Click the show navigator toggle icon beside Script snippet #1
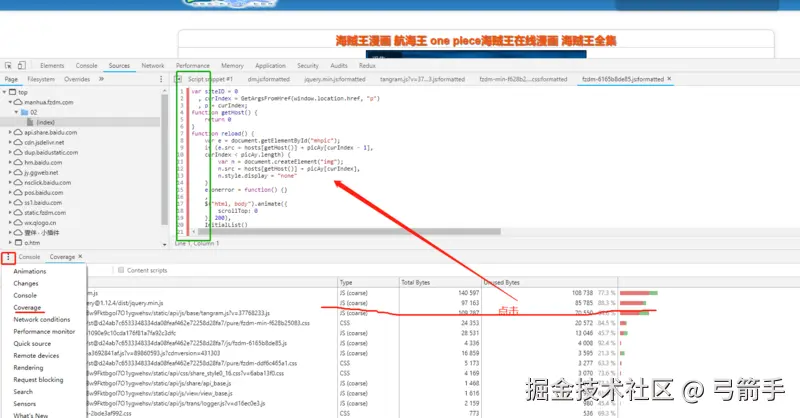The image size is (800, 418). [x=178, y=79]
